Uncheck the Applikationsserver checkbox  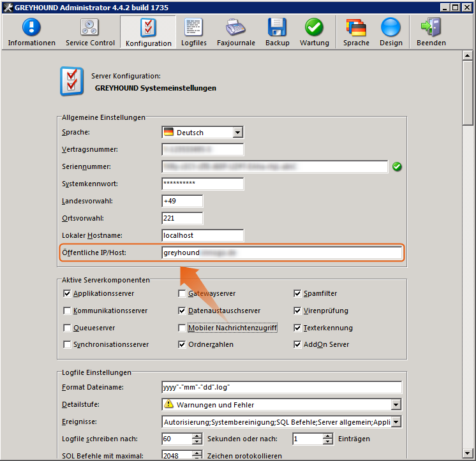tap(67, 293)
